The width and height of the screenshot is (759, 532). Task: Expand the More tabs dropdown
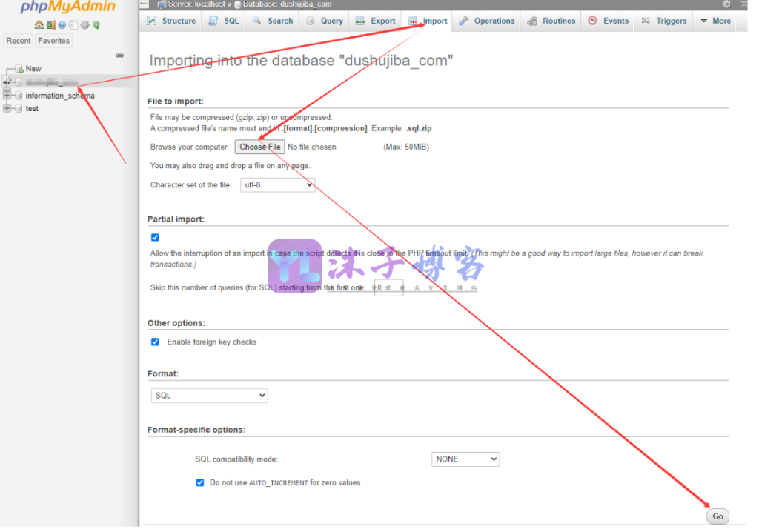[x=716, y=21]
